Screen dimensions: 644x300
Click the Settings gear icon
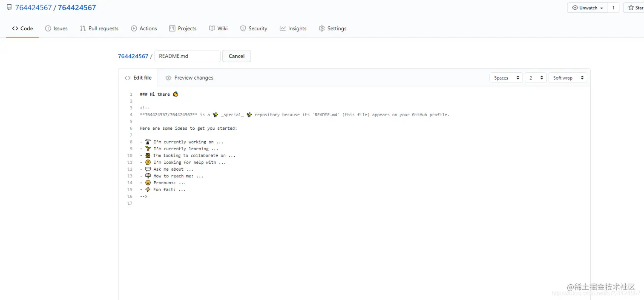(x=322, y=29)
